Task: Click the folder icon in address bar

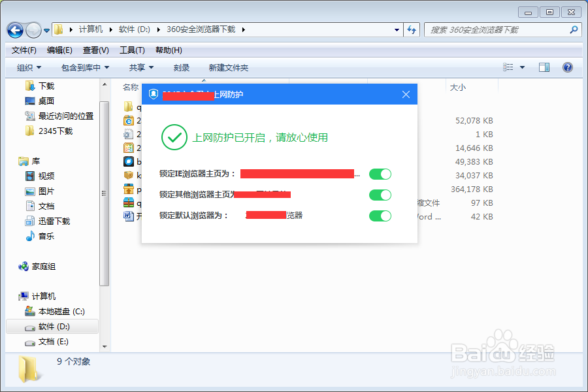Action: [59, 29]
